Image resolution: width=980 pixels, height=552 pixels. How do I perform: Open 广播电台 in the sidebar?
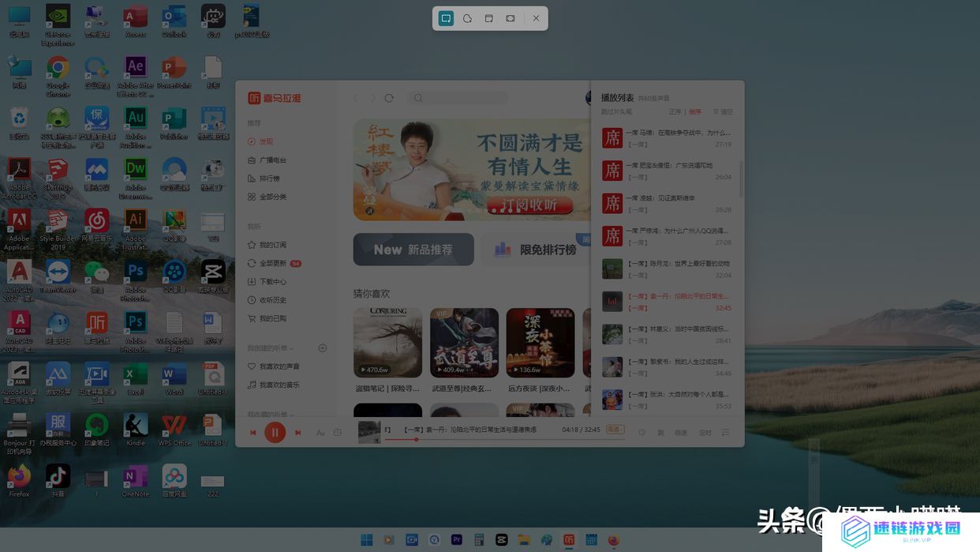pos(267,160)
